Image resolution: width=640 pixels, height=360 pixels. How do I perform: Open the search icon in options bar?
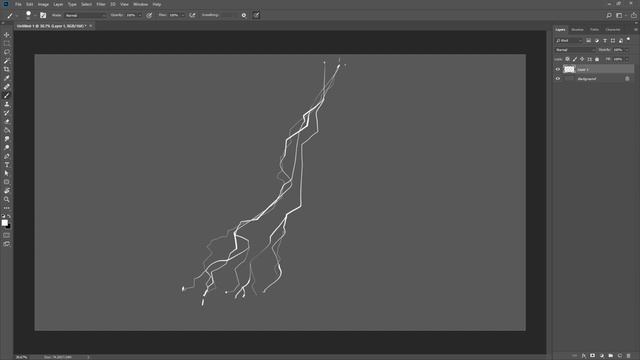(609, 15)
